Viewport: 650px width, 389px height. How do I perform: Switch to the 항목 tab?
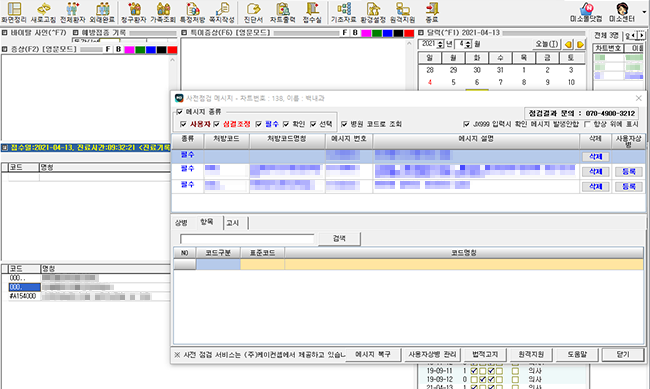click(207, 222)
